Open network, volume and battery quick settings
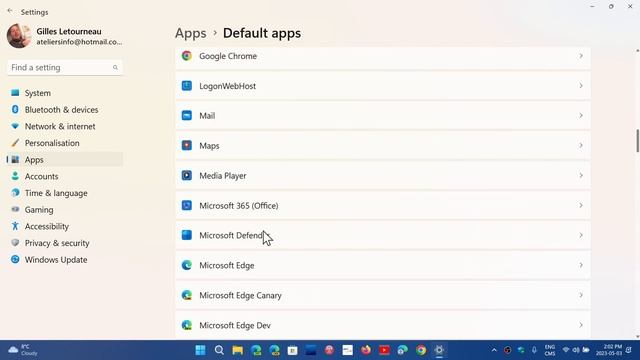The image size is (640, 360). coord(576,350)
